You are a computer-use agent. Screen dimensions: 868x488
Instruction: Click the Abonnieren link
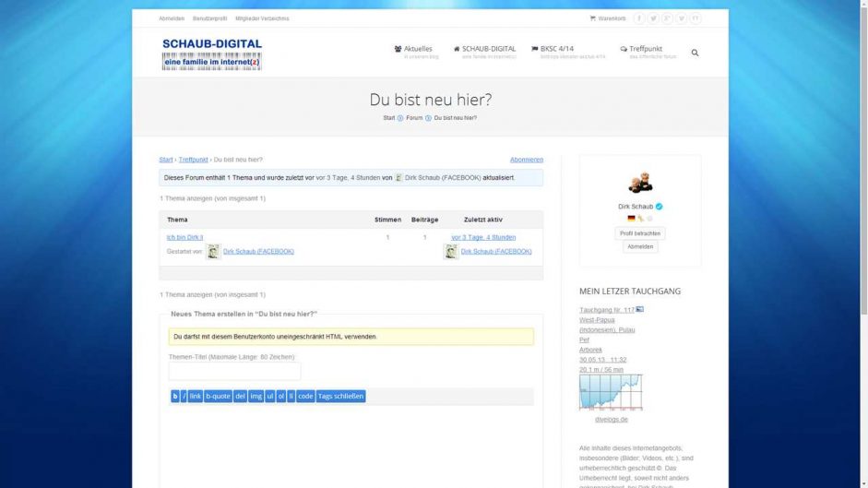[527, 160]
